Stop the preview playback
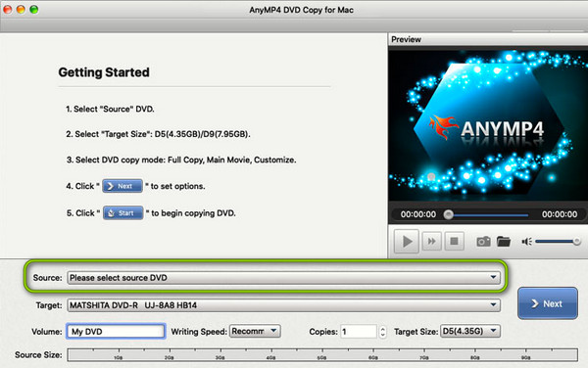Screen dimensions: 588x368 454,241
